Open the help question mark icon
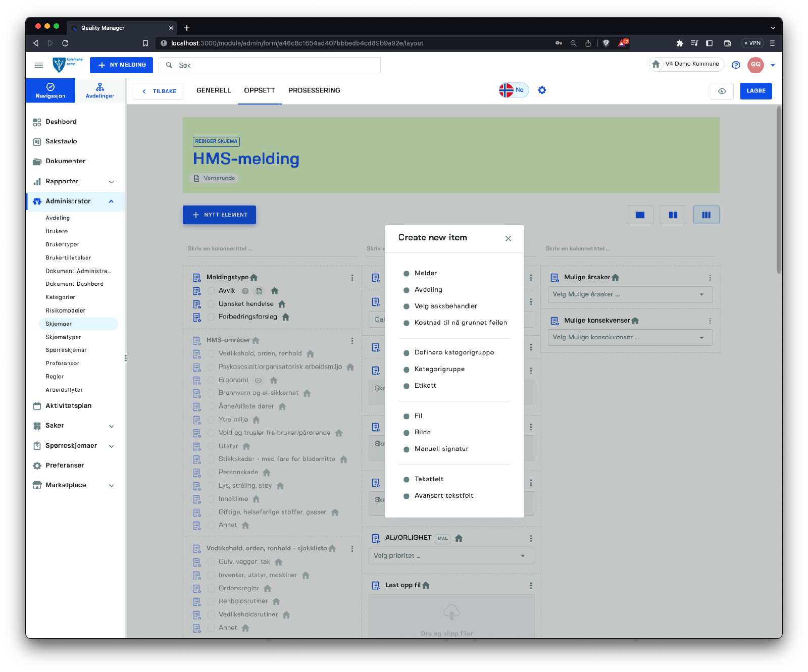808x672 pixels. pos(736,65)
